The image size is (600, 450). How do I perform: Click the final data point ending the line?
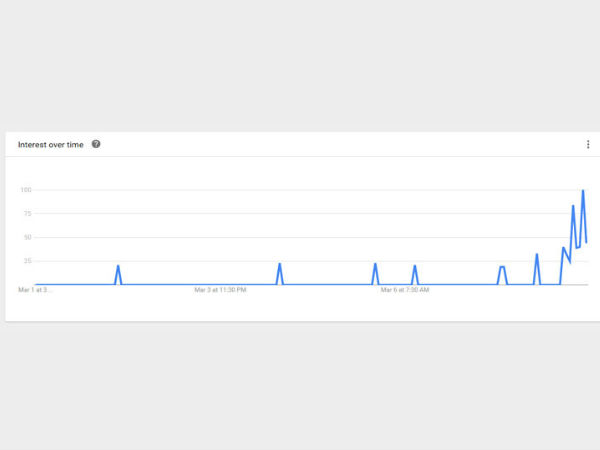[x=587, y=242]
